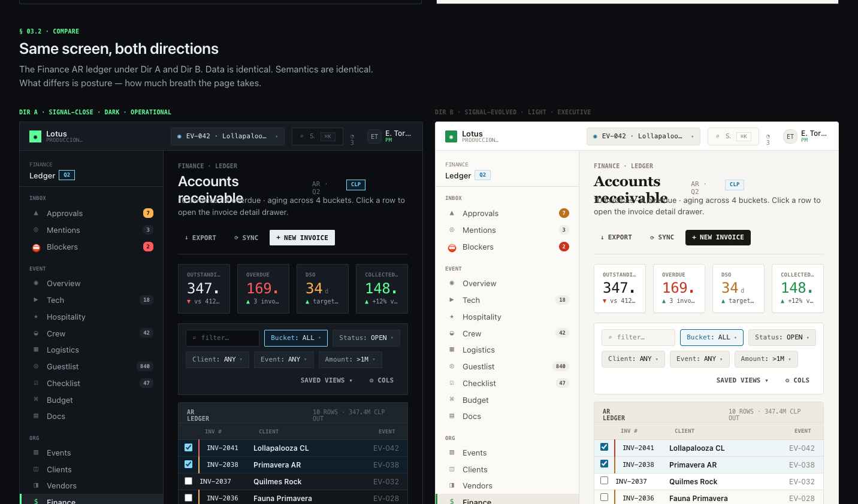Expand Saved Views menu in light panel
Image resolution: width=858 pixels, height=504 pixels.
point(742,380)
